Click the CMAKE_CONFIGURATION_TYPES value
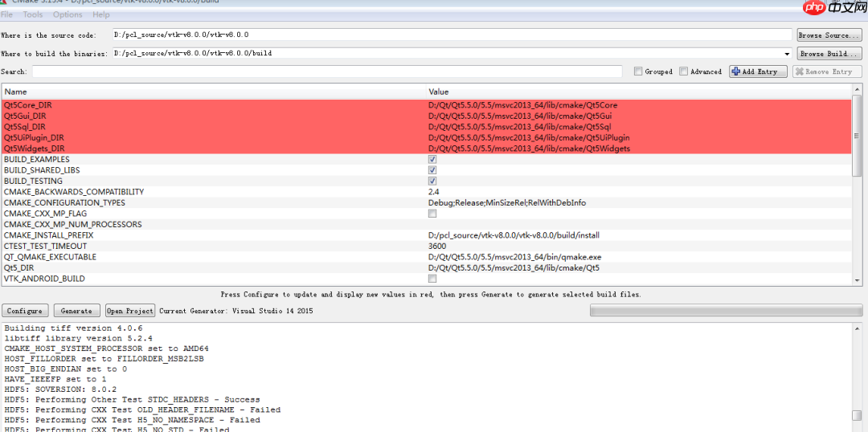 (x=506, y=203)
